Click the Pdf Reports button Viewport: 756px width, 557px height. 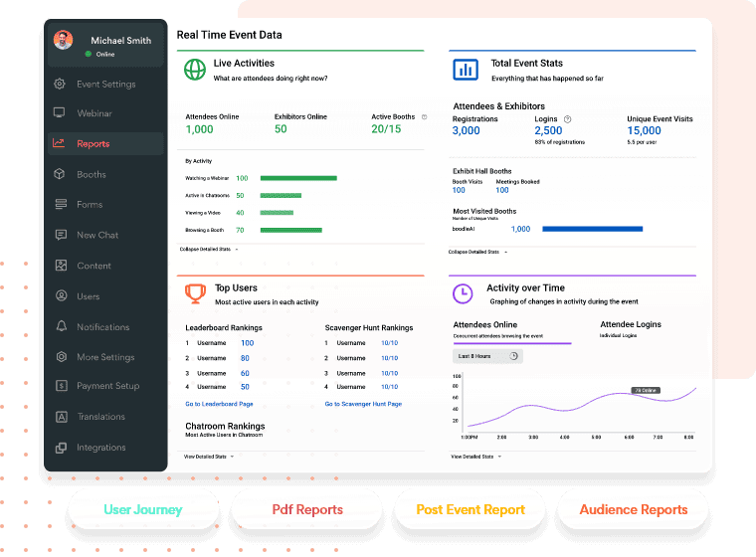click(306, 510)
